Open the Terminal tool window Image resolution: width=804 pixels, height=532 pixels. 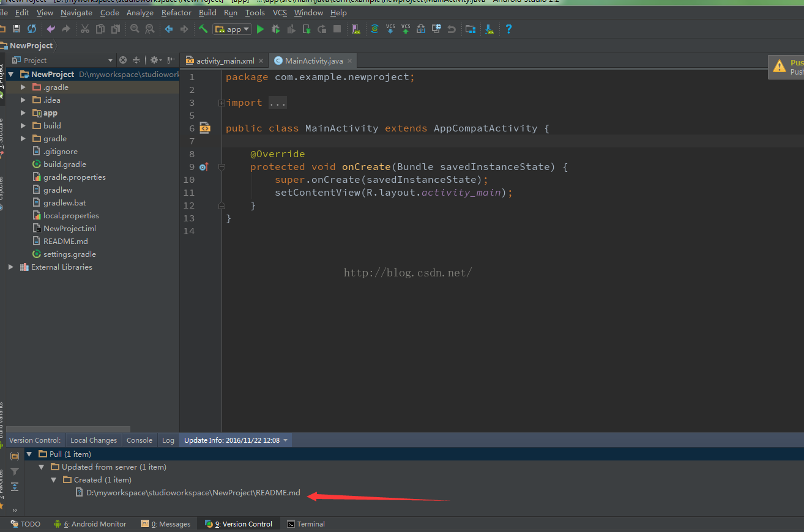tap(307, 524)
